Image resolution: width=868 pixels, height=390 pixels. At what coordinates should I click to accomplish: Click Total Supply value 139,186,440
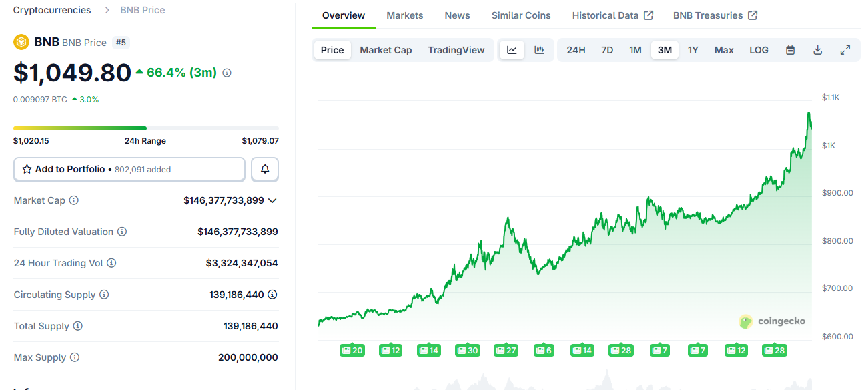(251, 326)
